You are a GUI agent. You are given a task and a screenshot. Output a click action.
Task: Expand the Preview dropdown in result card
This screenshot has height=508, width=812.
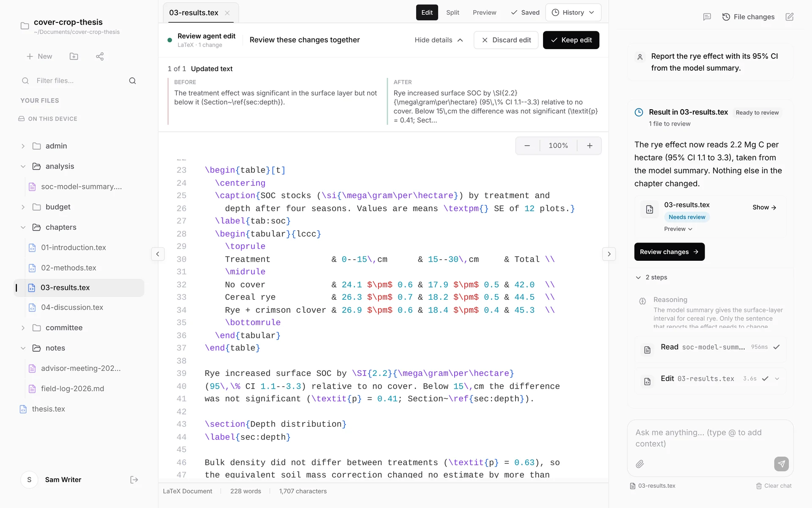(678, 229)
